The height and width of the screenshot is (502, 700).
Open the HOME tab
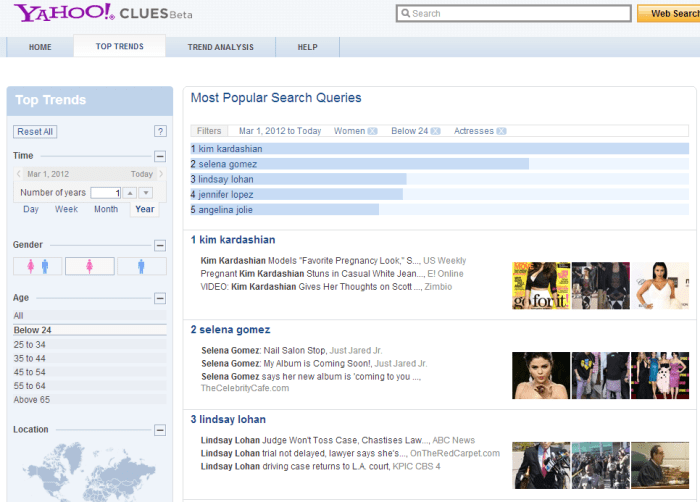click(40, 47)
